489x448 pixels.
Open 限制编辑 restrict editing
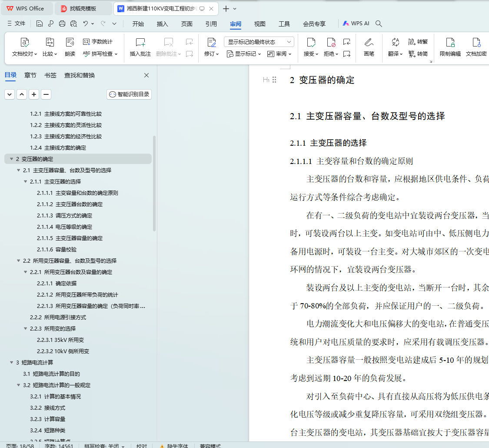tap(450, 47)
